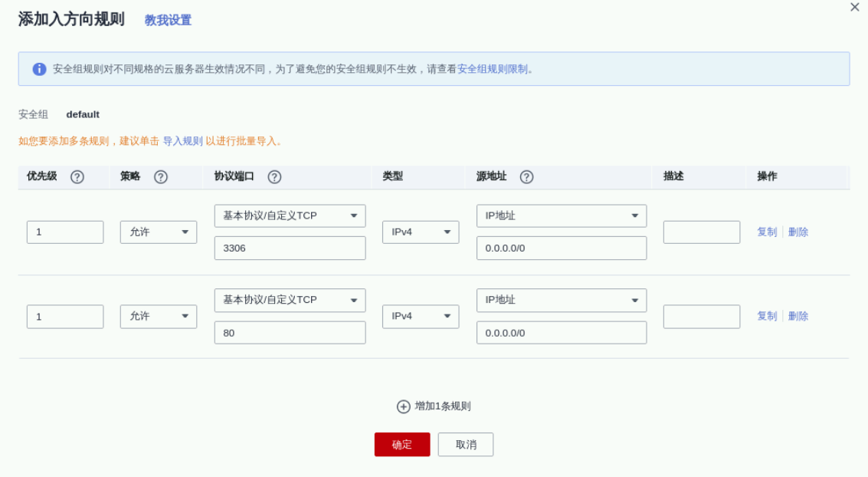Screen dimensions: 868x477
Task: Click the help icon next to 源地址
Action: pyautogui.click(x=526, y=177)
